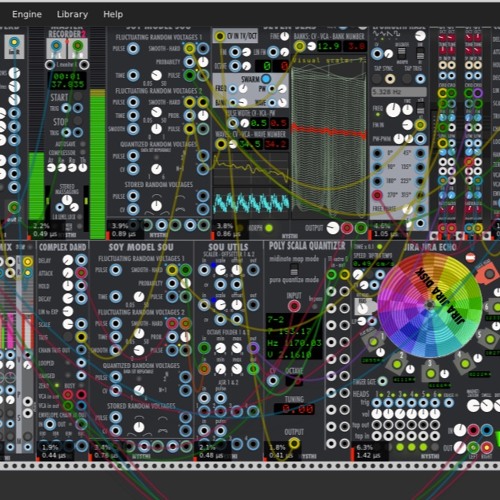The width and height of the screenshot is (500, 500).
Task: Adjust the Stereo Massaging knob
Action: click(x=67, y=200)
